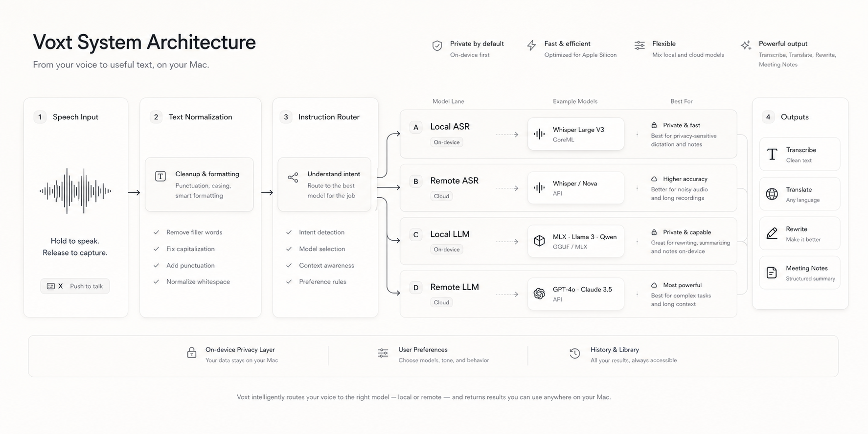Click the Flexible sliders icon in header

[640, 46]
